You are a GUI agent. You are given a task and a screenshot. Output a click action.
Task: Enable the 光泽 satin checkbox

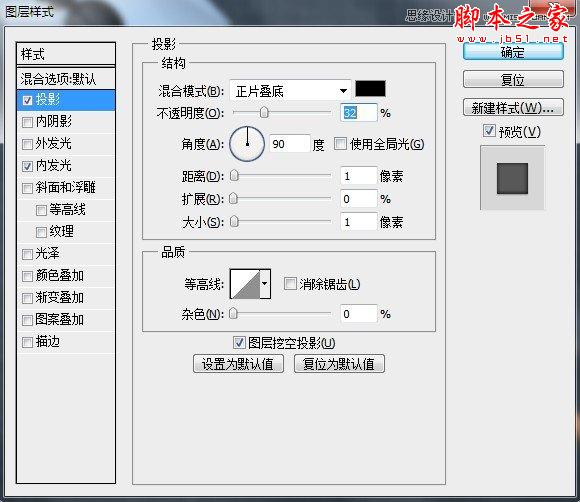[x=27, y=254]
